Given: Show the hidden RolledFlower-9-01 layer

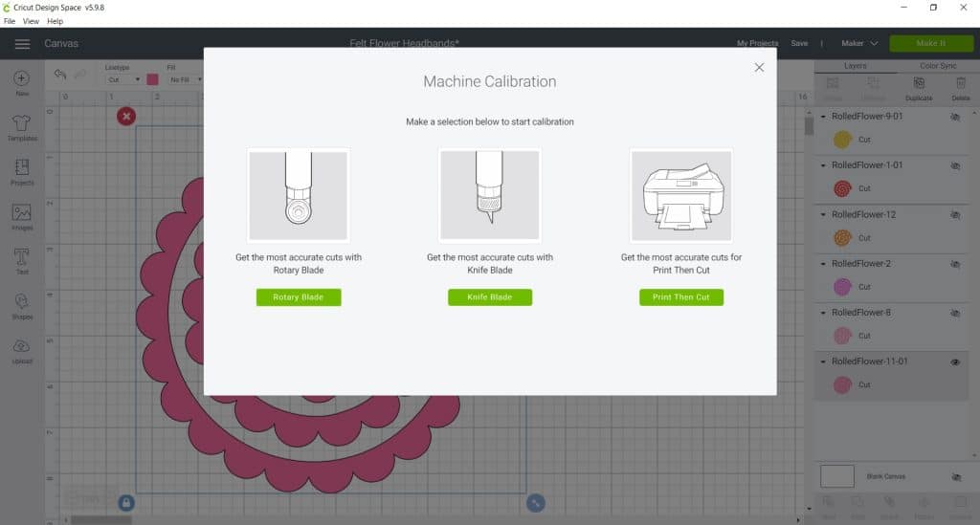Looking at the screenshot, I should click(x=955, y=117).
